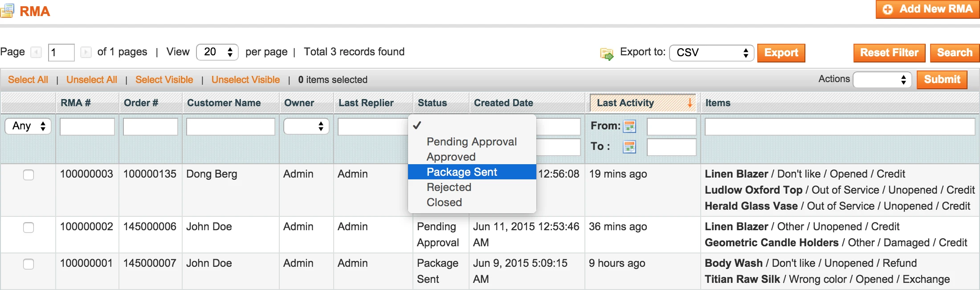This screenshot has height=290, width=980.
Task: Select the checkbox for RMA 100000002
Action: pyautogui.click(x=29, y=228)
